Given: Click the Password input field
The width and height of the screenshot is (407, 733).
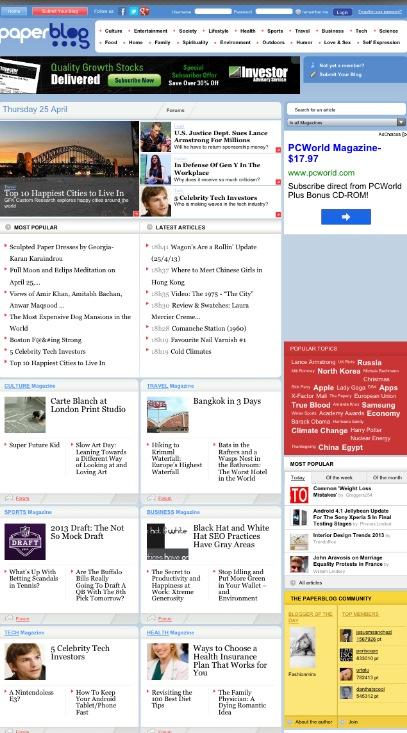Looking at the screenshot, I should point(274,12).
